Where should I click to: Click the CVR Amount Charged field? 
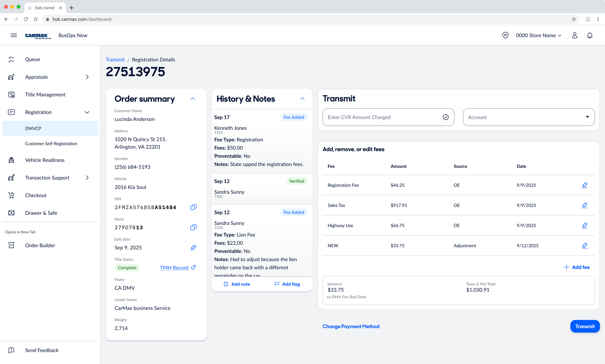pos(383,117)
